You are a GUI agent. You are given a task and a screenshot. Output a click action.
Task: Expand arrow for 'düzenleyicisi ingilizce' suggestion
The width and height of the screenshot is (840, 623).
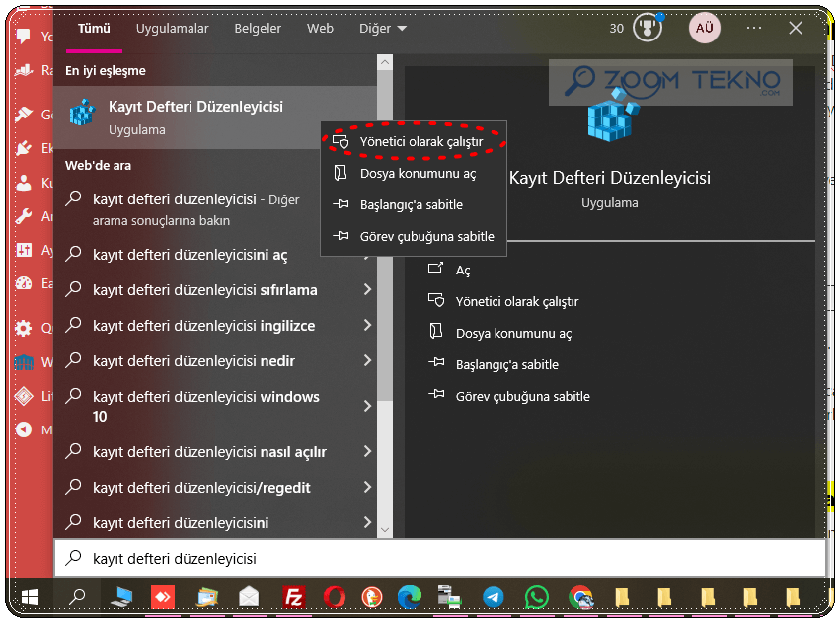tap(367, 325)
